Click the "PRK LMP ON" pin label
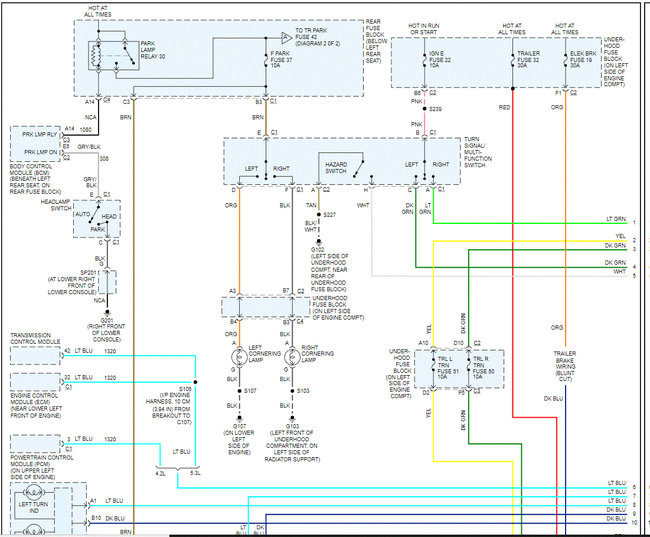 point(41,152)
